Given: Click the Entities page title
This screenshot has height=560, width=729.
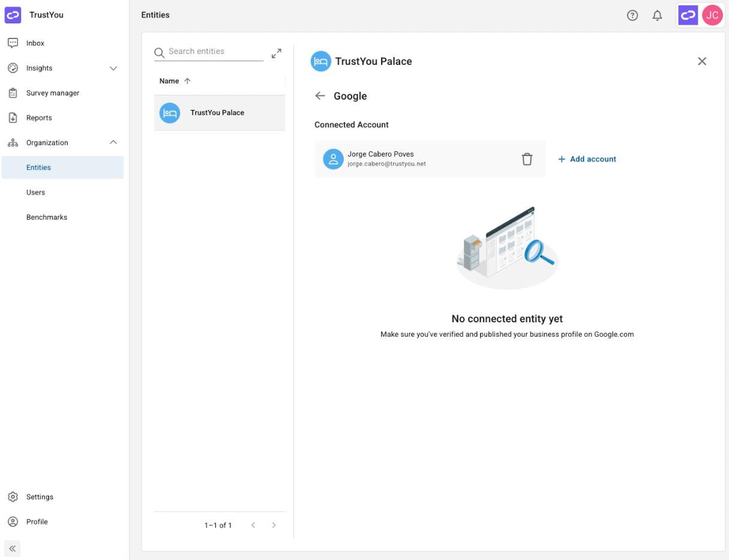Looking at the screenshot, I should [x=155, y=15].
